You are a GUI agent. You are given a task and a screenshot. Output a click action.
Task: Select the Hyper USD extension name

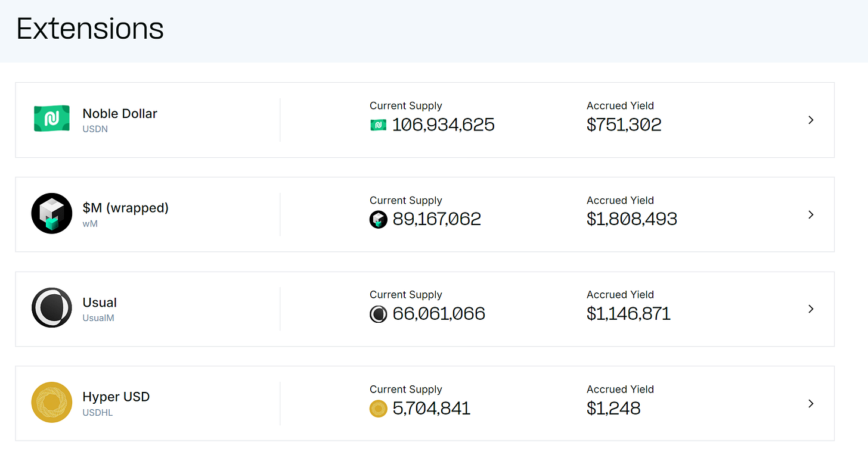[x=116, y=397]
